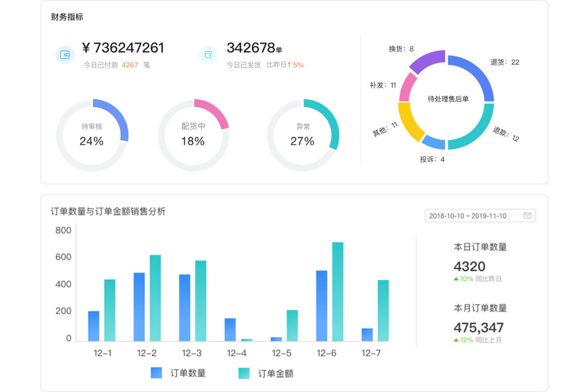Open the 2018-10-10 ~ 2019-11-10 date range
The height and width of the screenshot is (392, 588).
pos(468,216)
